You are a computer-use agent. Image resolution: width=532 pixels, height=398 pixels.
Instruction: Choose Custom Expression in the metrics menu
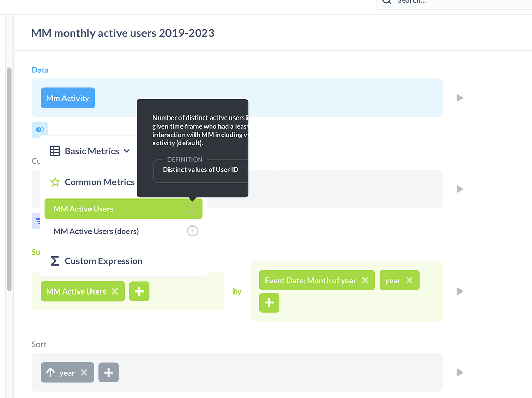click(103, 261)
